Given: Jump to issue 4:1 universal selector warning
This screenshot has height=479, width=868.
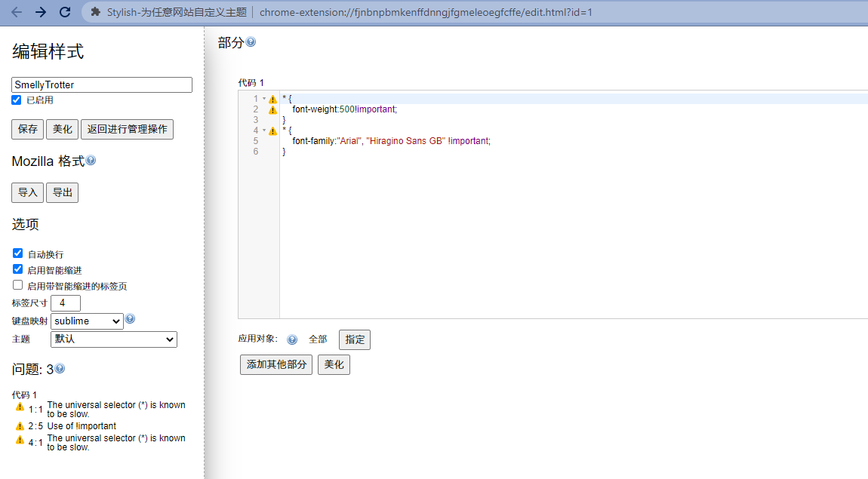Looking at the screenshot, I should point(116,443).
